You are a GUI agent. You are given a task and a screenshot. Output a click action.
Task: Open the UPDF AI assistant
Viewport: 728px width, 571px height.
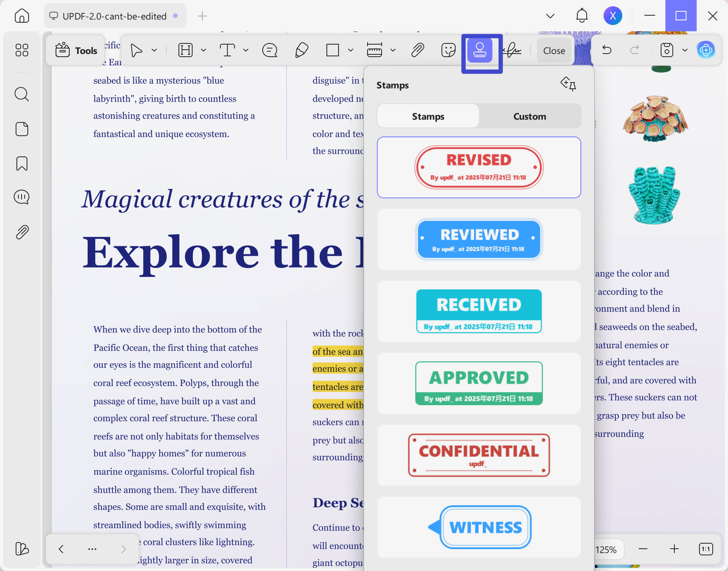pyautogui.click(x=706, y=50)
